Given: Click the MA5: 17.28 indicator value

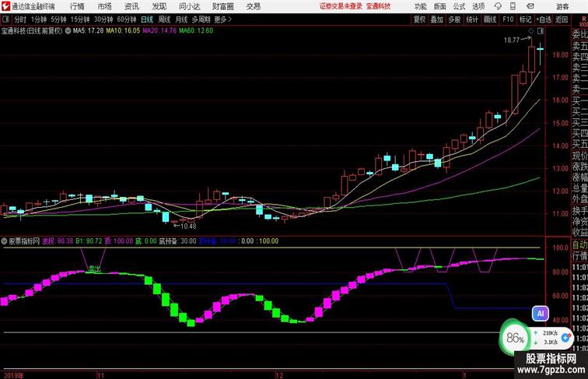Looking at the screenshot, I should tap(88, 31).
